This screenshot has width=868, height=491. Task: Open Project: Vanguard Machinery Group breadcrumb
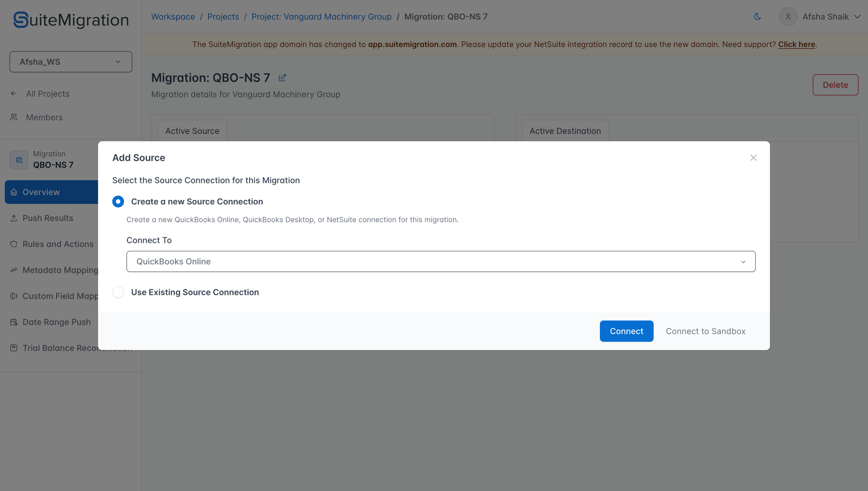(321, 16)
